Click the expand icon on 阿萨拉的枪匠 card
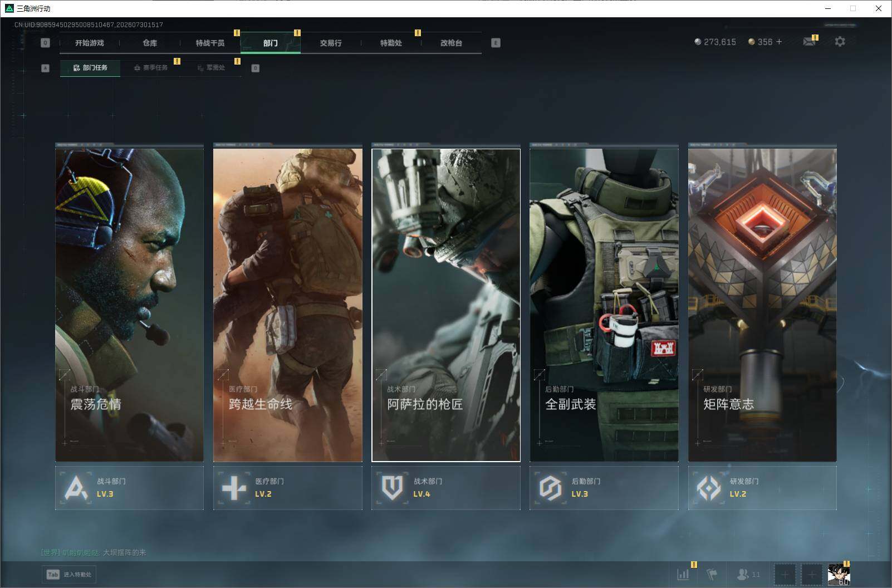The image size is (892, 588). pyautogui.click(x=381, y=374)
